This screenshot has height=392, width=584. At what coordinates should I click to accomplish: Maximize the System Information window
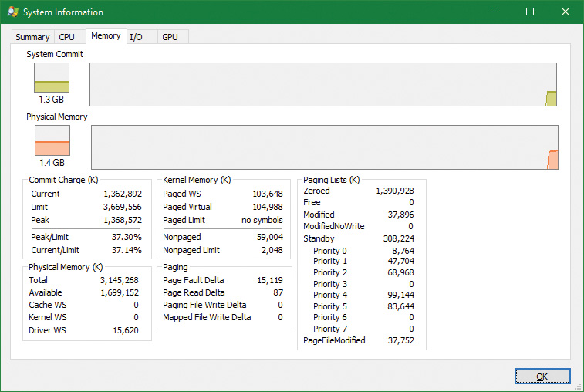530,12
